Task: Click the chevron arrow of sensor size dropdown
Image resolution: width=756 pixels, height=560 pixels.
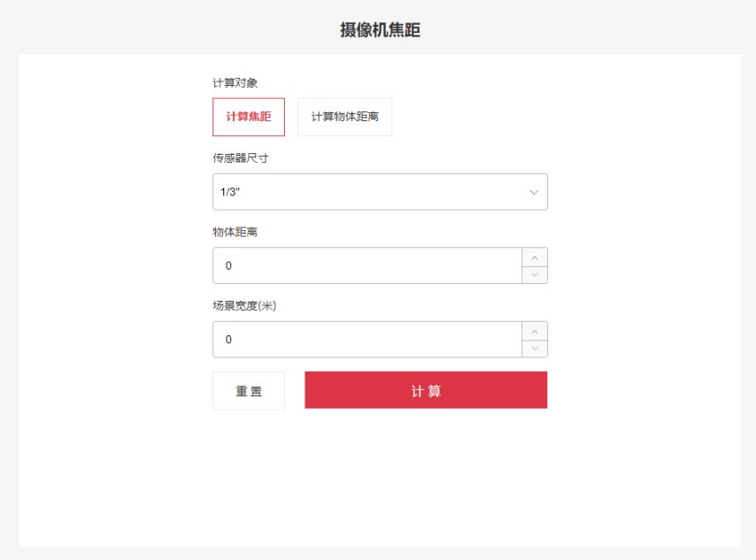Action: [534, 192]
